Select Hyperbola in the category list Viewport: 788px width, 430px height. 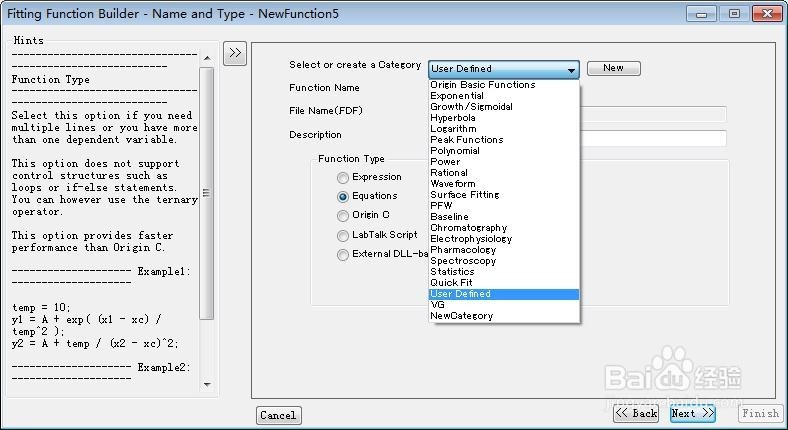pyautogui.click(x=504, y=118)
